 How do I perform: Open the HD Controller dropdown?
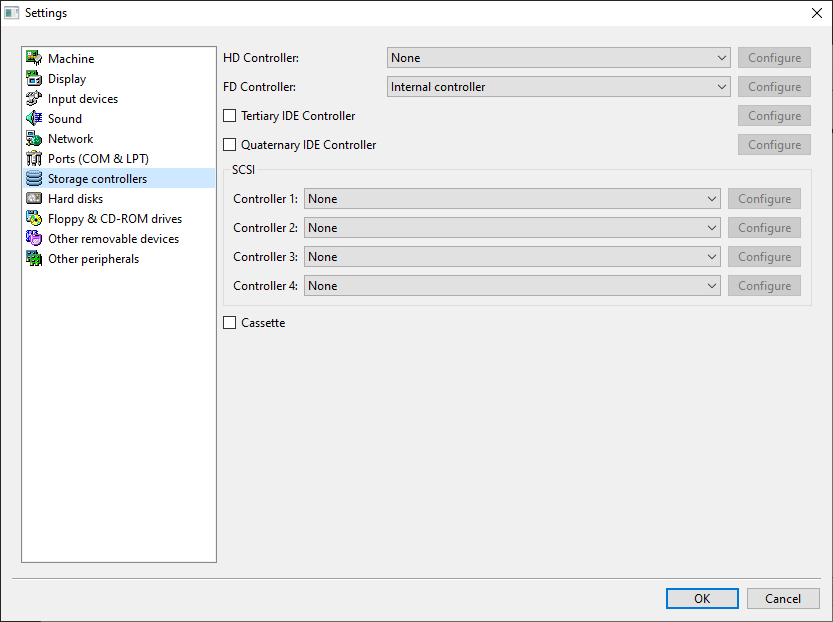(x=558, y=58)
